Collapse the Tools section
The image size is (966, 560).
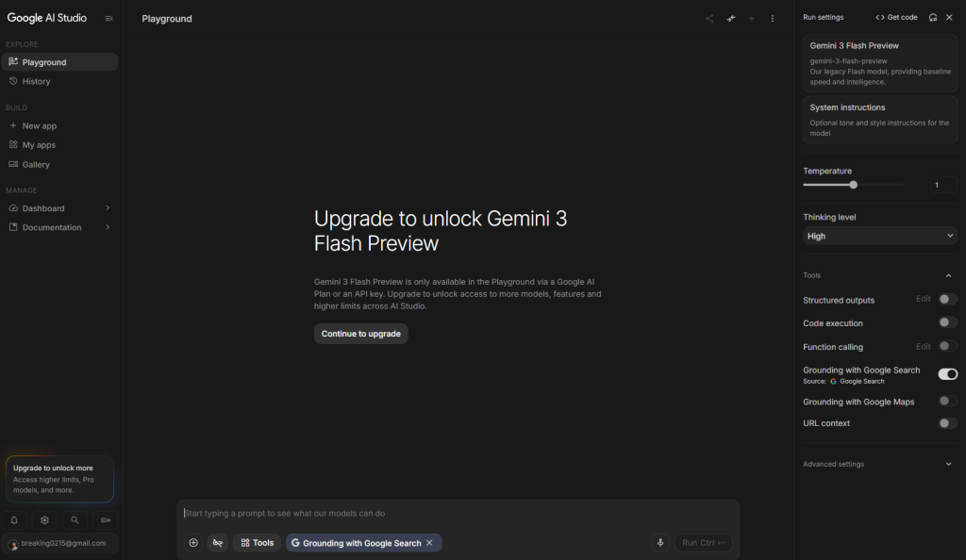[x=948, y=275]
